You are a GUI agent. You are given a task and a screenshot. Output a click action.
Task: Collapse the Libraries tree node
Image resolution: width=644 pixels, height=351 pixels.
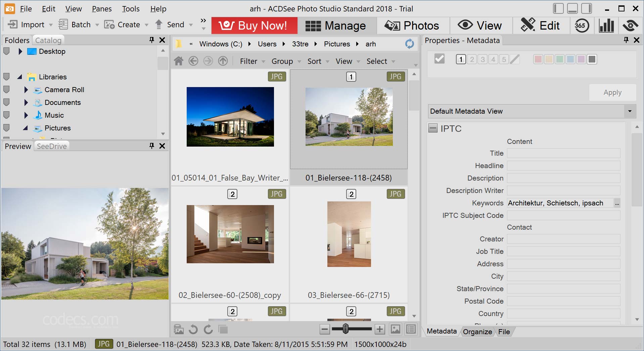pyautogui.click(x=20, y=77)
